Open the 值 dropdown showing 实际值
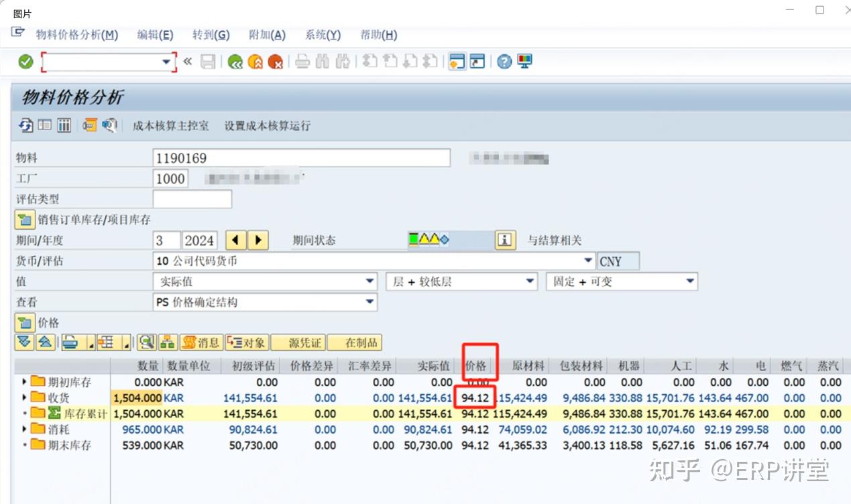This screenshot has width=851, height=504. click(x=370, y=281)
